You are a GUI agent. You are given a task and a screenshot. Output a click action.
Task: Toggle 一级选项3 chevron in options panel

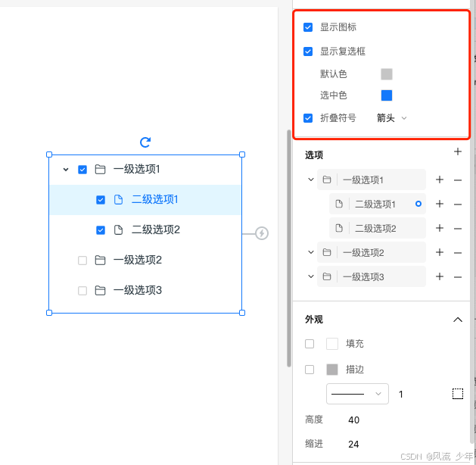311,276
